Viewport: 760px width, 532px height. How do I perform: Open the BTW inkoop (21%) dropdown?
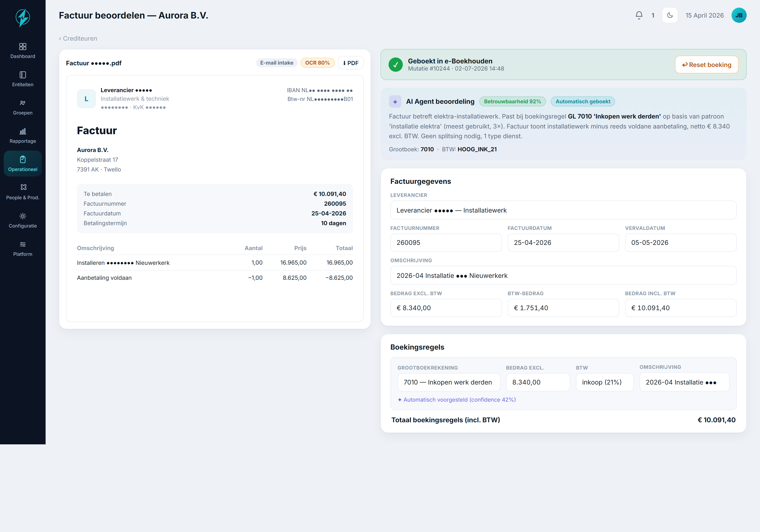pyautogui.click(x=604, y=382)
